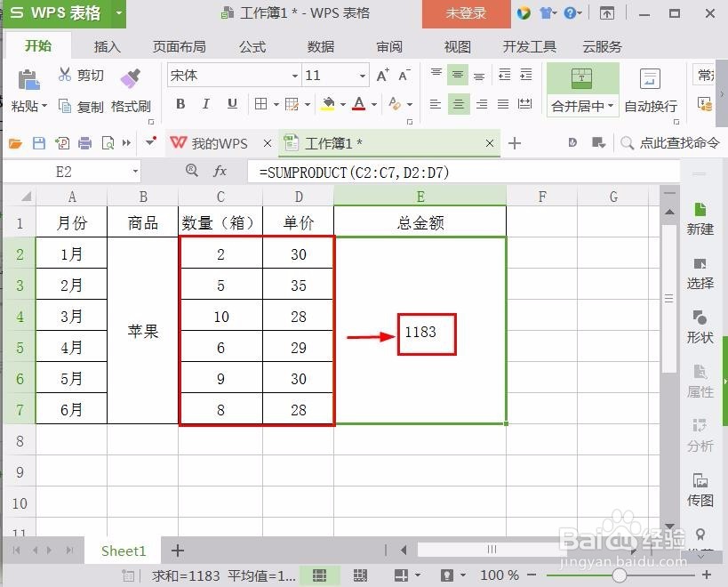Open the font size dropdown
Image resolution: width=728 pixels, height=587 pixels.
361,76
